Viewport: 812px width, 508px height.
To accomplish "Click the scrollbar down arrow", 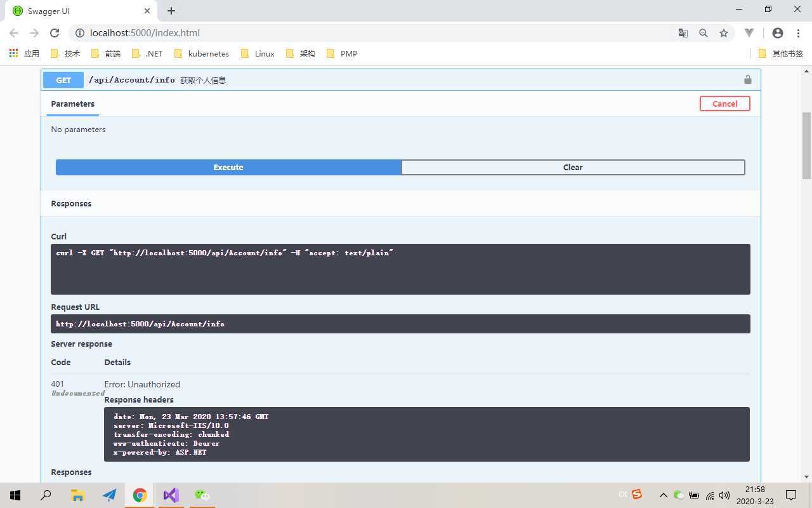I will pyautogui.click(x=806, y=477).
